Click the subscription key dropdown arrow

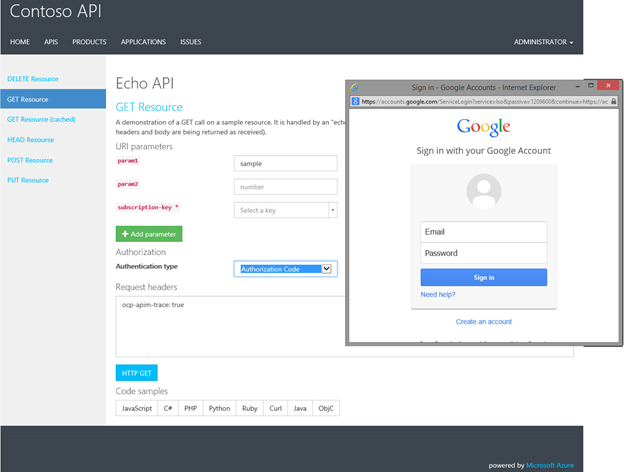pos(332,210)
